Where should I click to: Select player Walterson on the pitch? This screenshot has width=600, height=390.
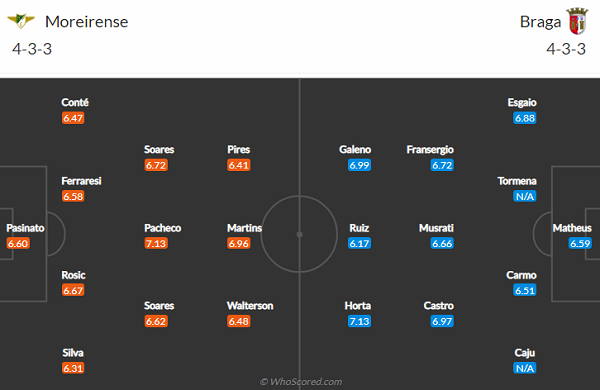[250, 306]
